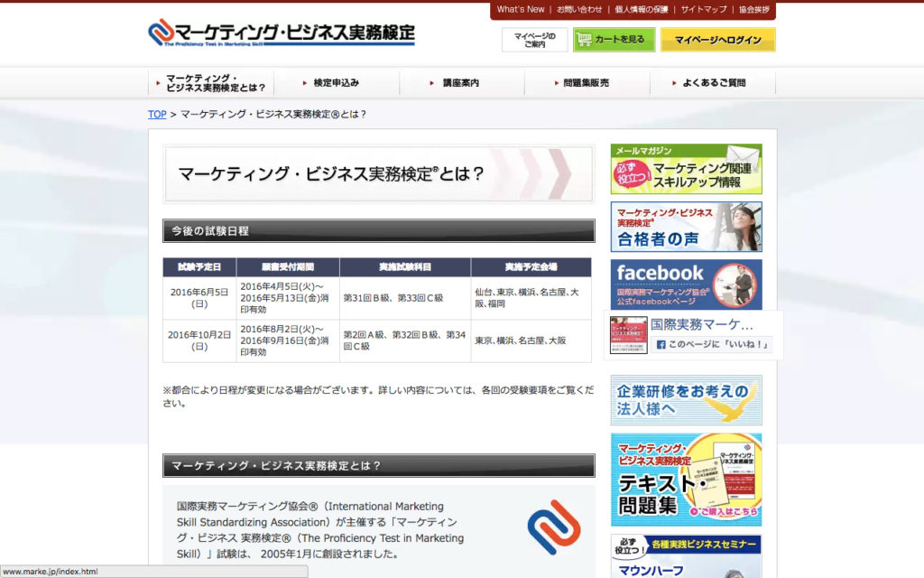
Task: Open the 講座案内 navigation tab
Action: point(461,82)
